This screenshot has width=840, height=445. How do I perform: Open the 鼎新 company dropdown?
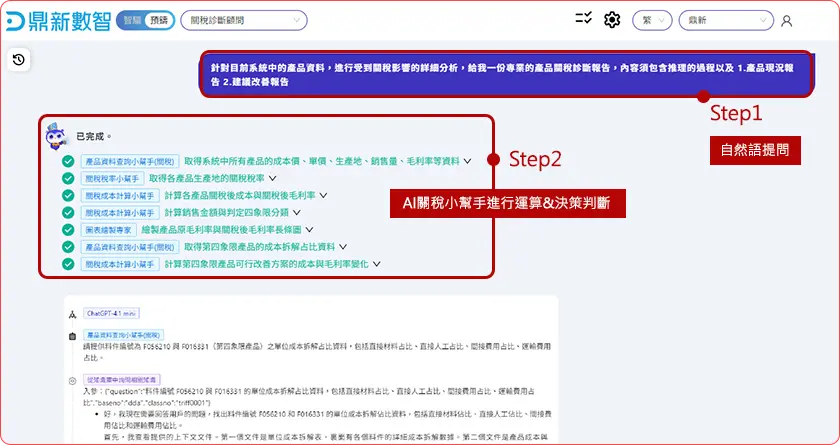click(x=724, y=20)
